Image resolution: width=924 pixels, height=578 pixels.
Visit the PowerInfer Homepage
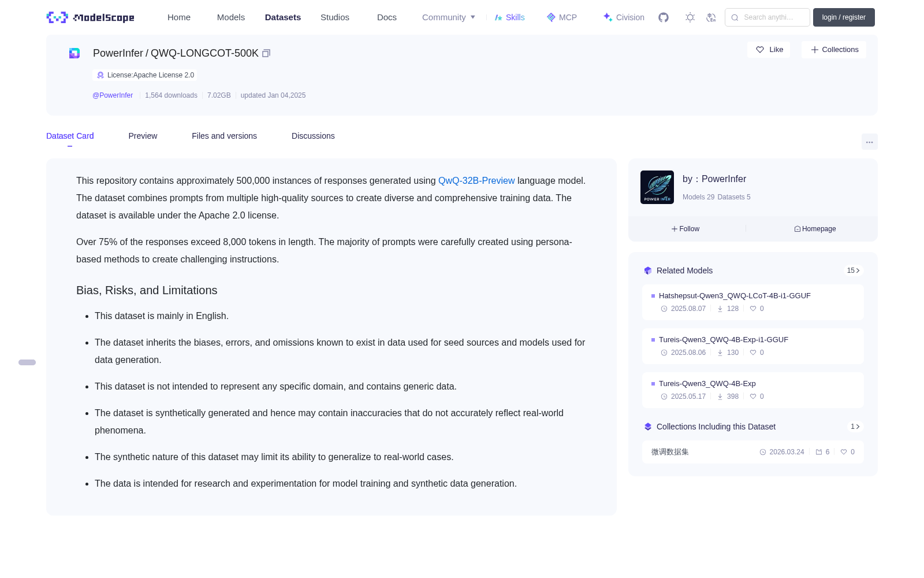click(x=815, y=229)
